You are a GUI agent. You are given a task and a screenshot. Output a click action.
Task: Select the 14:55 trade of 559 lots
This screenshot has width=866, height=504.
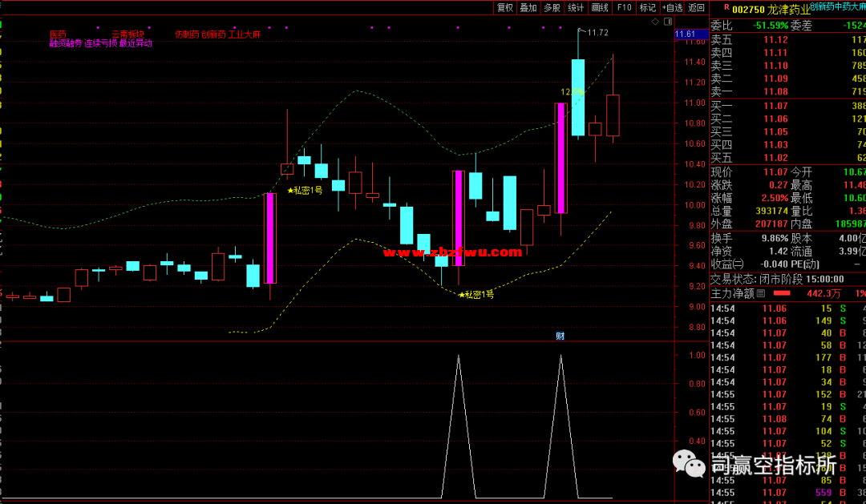(x=787, y=493)
